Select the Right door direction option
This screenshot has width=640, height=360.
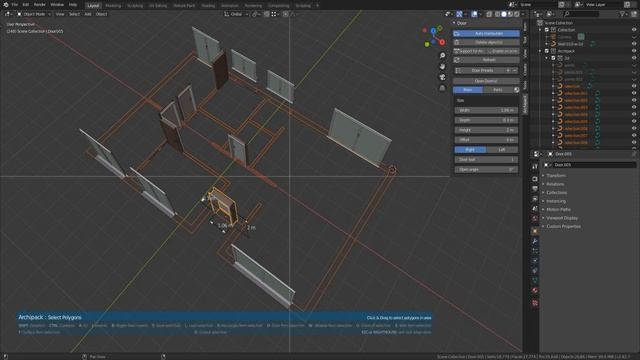[470, 150]
